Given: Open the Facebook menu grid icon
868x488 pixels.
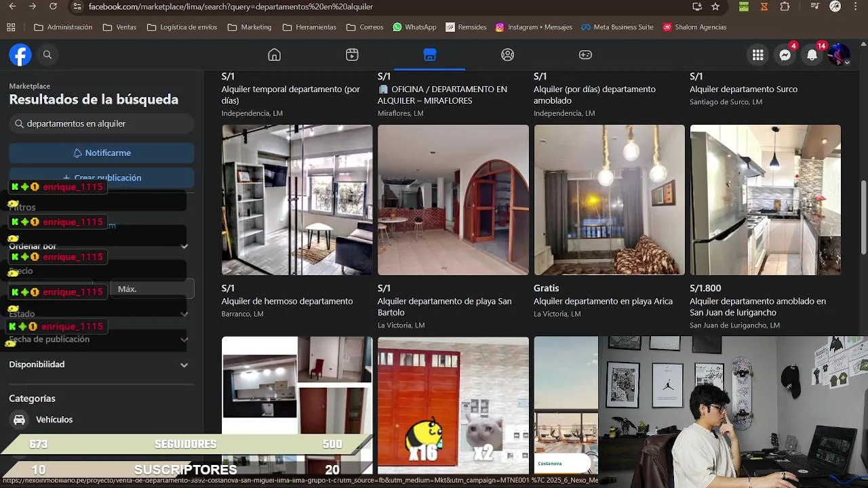Looking at the screenshot, I should coord(757,55).
